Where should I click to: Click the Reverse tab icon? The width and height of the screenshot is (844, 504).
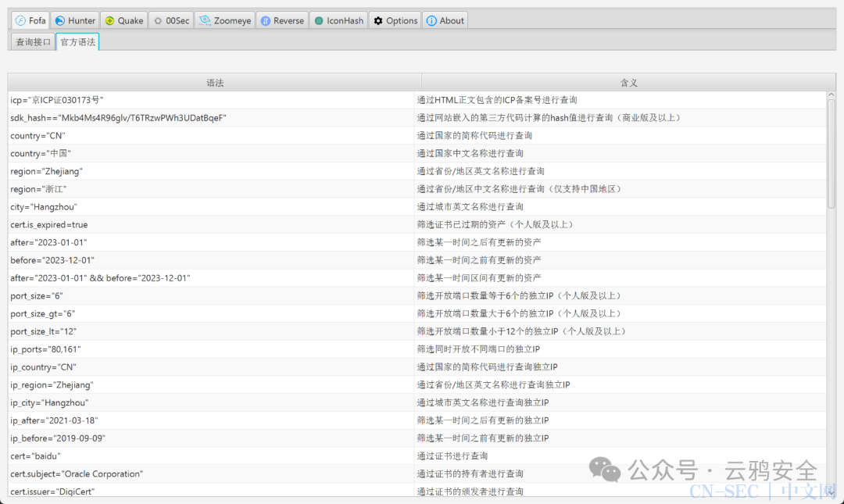pyautogui.click(x=266, y=20)
